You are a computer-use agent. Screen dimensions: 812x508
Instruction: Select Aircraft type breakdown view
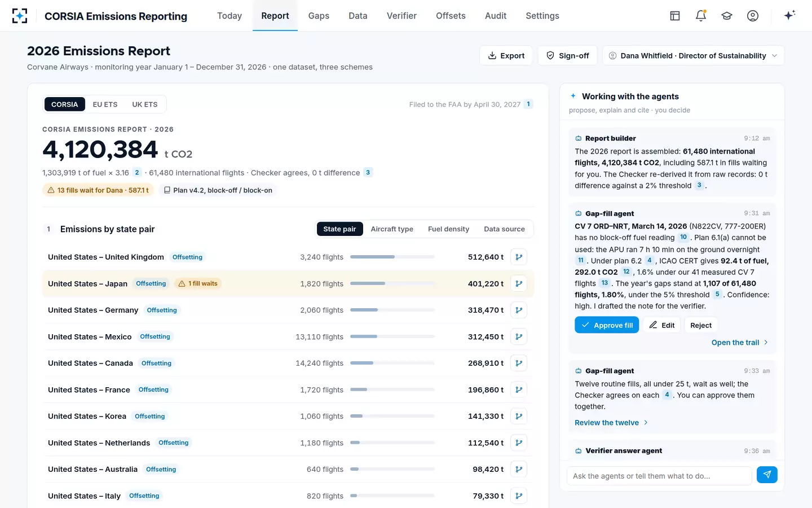392,229
